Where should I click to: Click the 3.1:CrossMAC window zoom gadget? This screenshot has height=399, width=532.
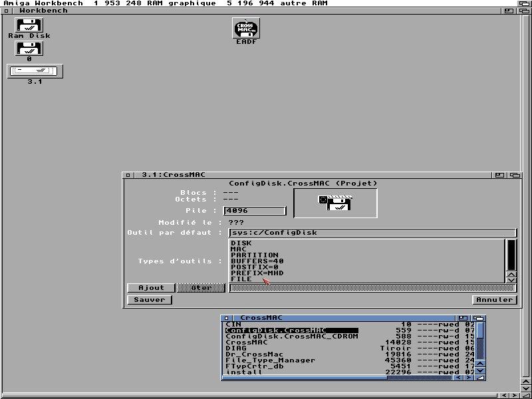pyautogui.click(x=499, y=175)
